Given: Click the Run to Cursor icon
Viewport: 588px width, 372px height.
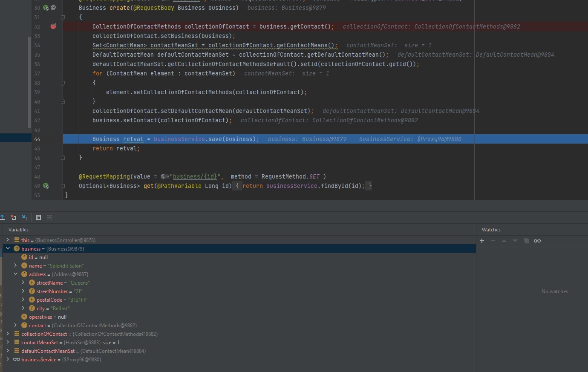Looking at the screenshot, I should click(x=24, y=217).
